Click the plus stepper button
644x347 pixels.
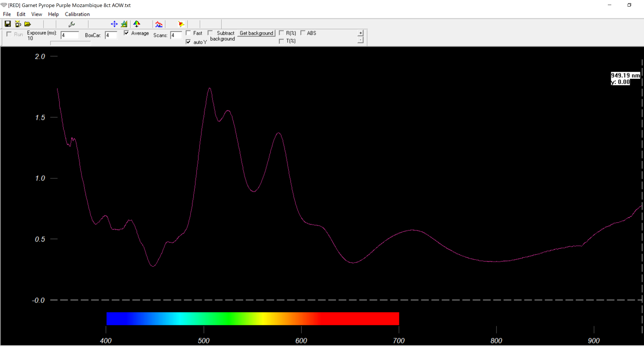coord(361,33)
